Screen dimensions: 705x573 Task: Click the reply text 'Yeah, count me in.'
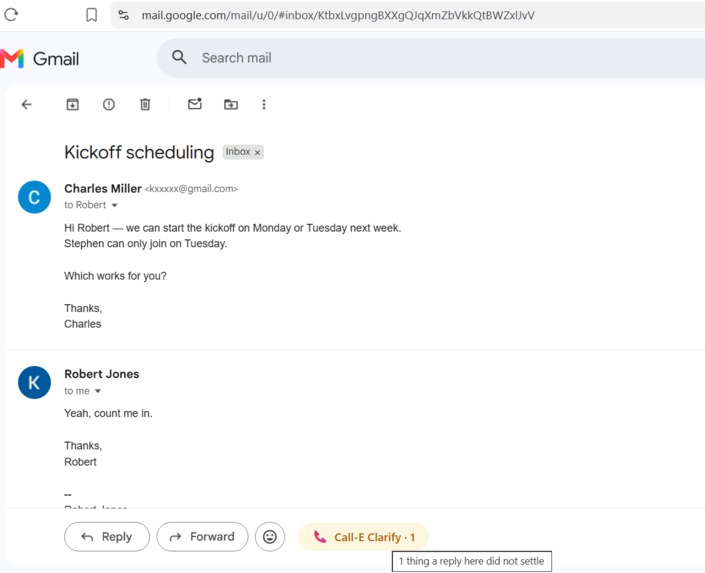click(108, 413)
